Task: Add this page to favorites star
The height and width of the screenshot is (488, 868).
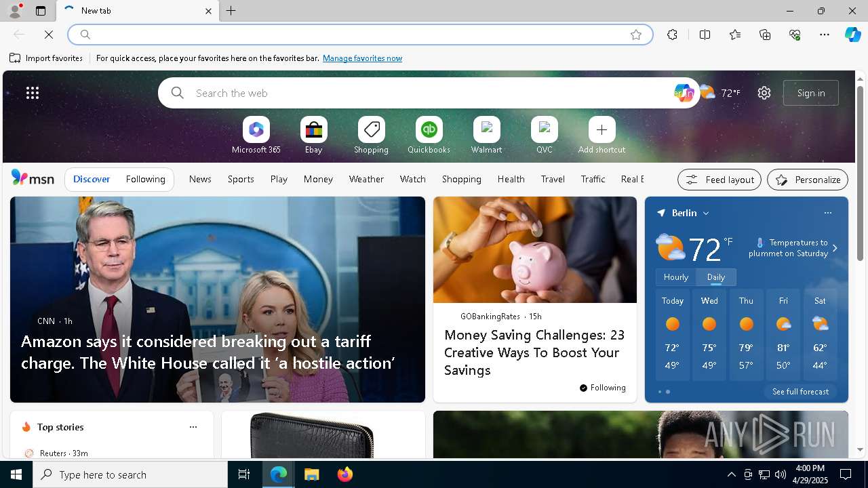Action: tap(636, 35)
